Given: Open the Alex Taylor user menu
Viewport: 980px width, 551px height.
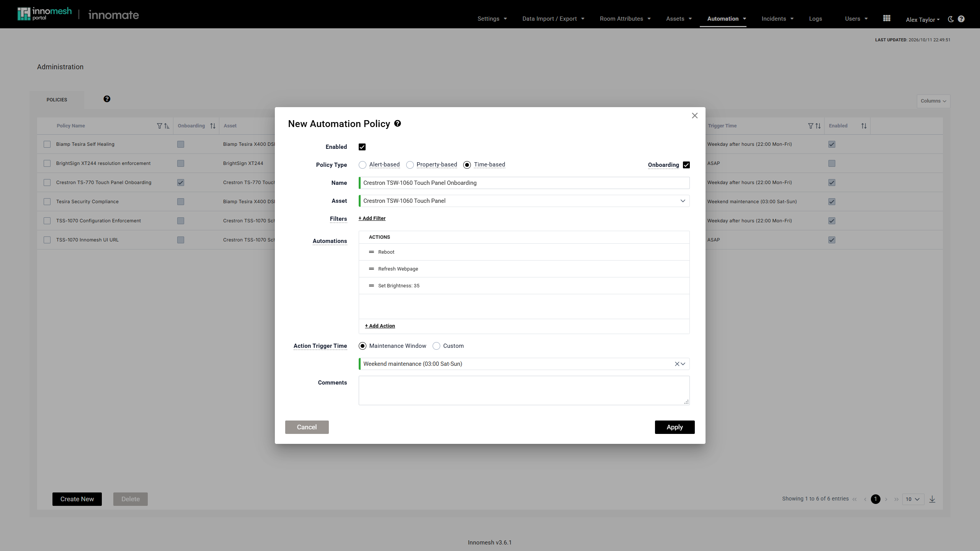Looking at the screenshot, I should (x=923, y=20).
